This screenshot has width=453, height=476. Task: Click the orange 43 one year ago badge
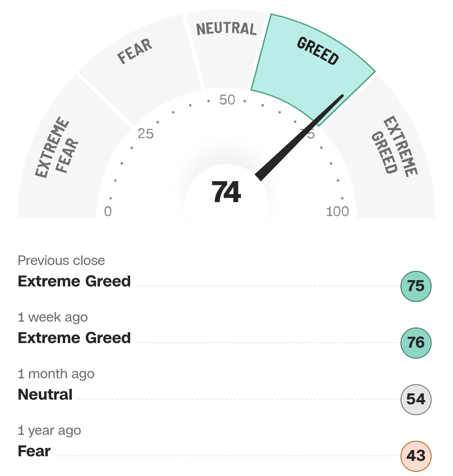point(416,456)
